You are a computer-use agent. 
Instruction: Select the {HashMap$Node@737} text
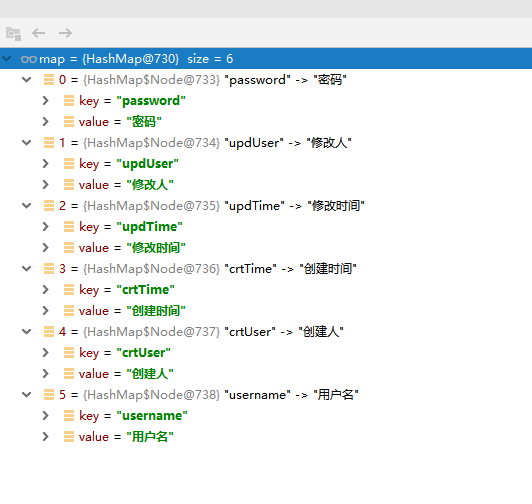[151, 332]
